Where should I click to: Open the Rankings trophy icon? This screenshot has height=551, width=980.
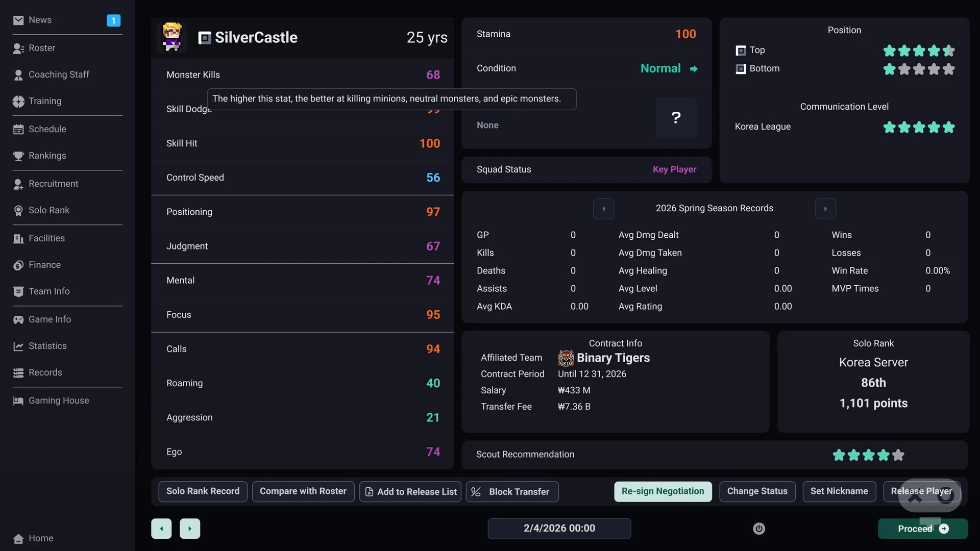click(x=18, y=156)
